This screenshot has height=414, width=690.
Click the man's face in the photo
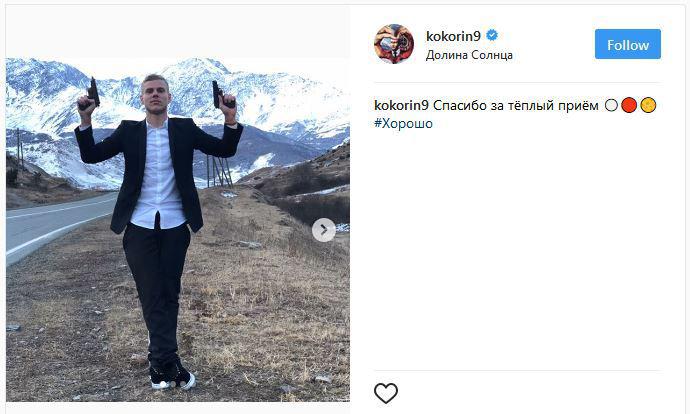point(155,95)
